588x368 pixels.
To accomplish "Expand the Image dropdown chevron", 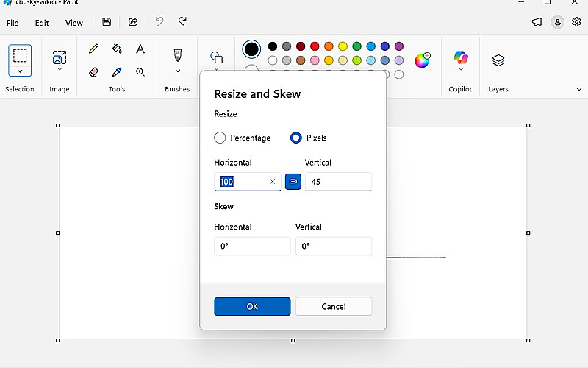I will [60, 69].
